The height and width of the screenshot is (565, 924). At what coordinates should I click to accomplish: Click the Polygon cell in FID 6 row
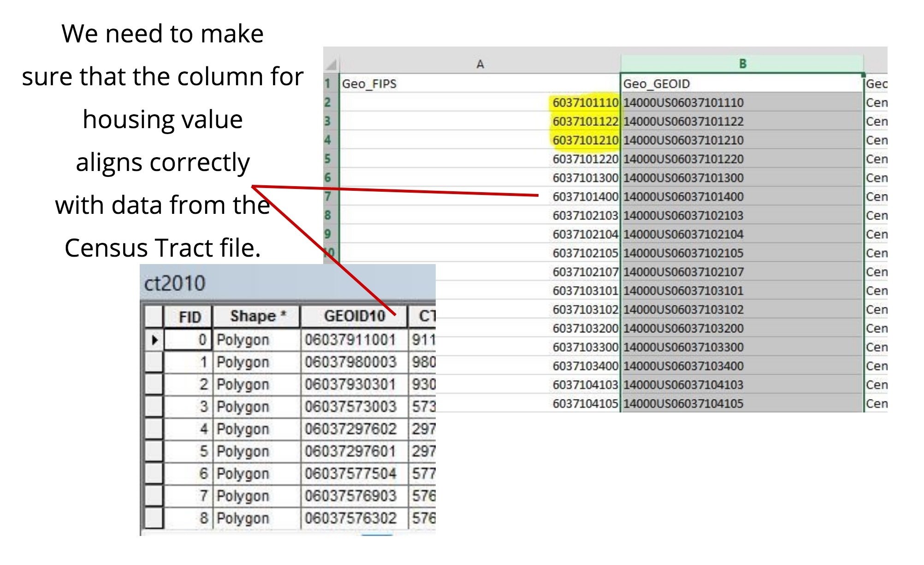(x=243, y=474)
